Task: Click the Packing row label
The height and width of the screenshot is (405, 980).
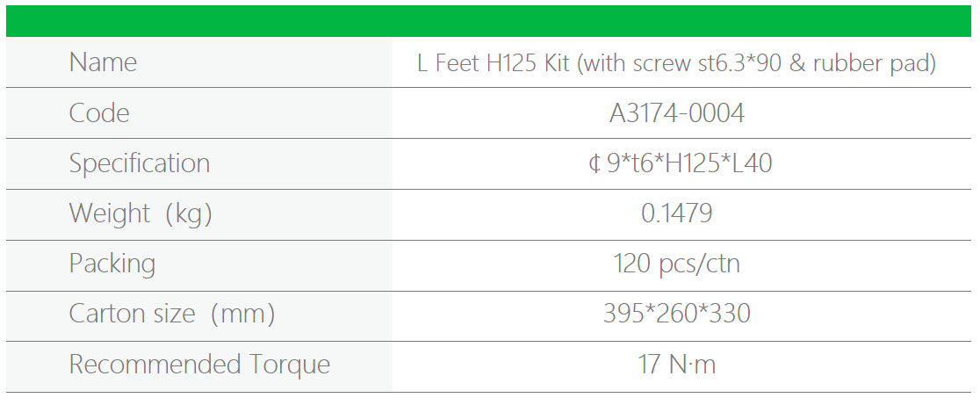Action: pyautogui.click(x=112, y=264)
